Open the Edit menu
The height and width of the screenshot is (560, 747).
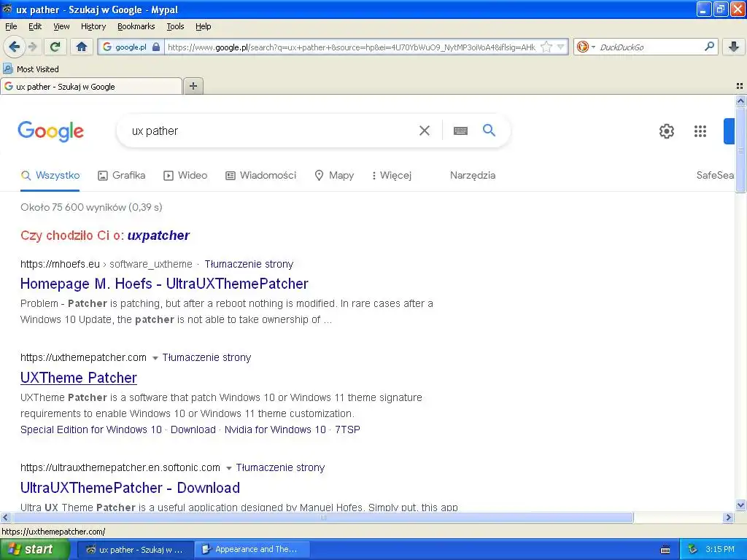[x=35, y=26]
